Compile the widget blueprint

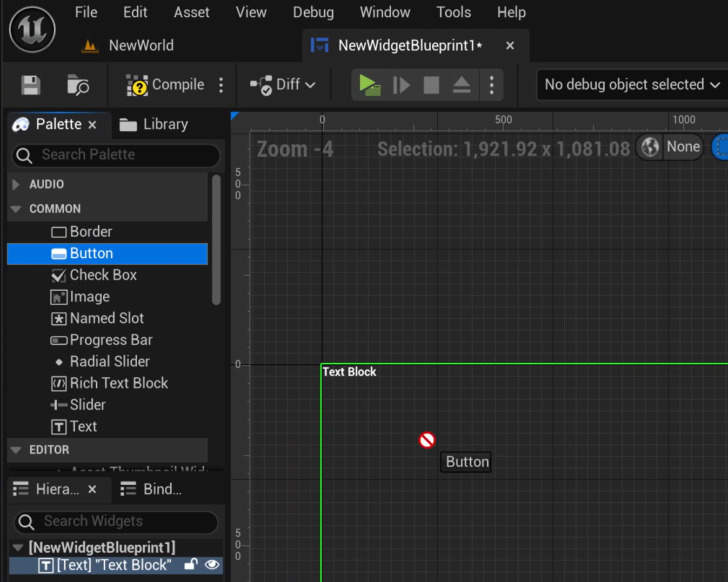click(x=165, y=85)
